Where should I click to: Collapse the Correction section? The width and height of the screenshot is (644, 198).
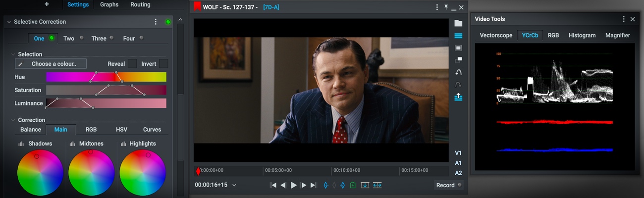point(12,120)
